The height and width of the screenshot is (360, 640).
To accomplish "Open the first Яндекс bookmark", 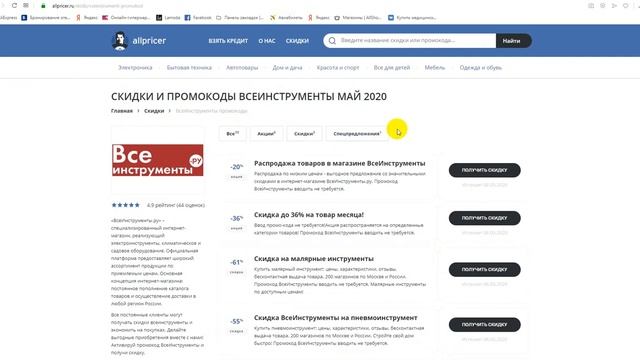I will click(x=87, y=18).
